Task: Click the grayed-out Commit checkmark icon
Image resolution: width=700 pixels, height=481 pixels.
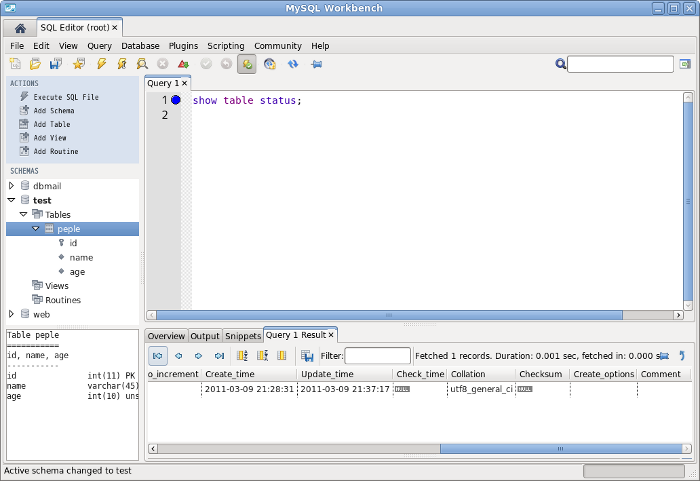Action: pyautogui.click(x=206, y=64)
